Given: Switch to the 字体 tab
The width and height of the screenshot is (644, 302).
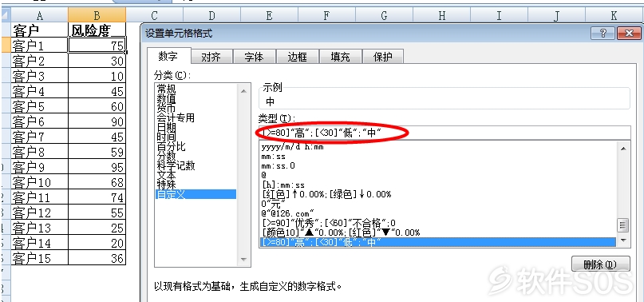Looking at the screenshot, I should 255,57.
